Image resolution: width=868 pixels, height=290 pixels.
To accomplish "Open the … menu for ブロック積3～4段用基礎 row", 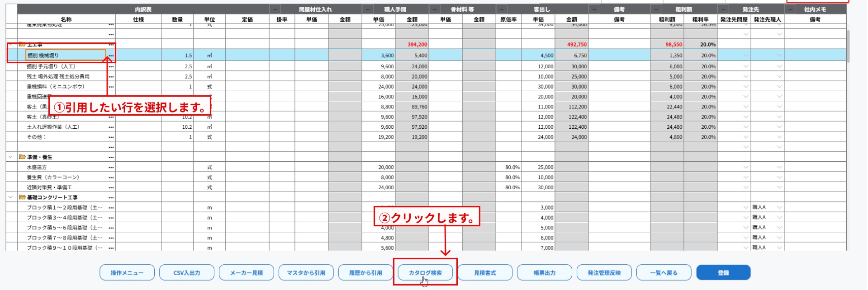I will [111, 218].
